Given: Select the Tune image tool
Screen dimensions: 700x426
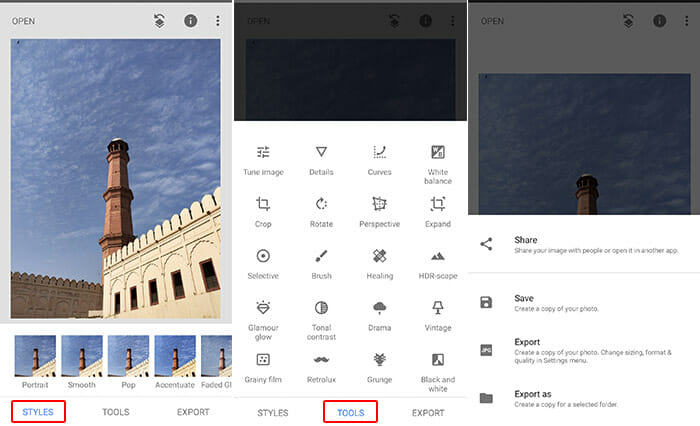Looking at the screenshot, I should (263, 158).
